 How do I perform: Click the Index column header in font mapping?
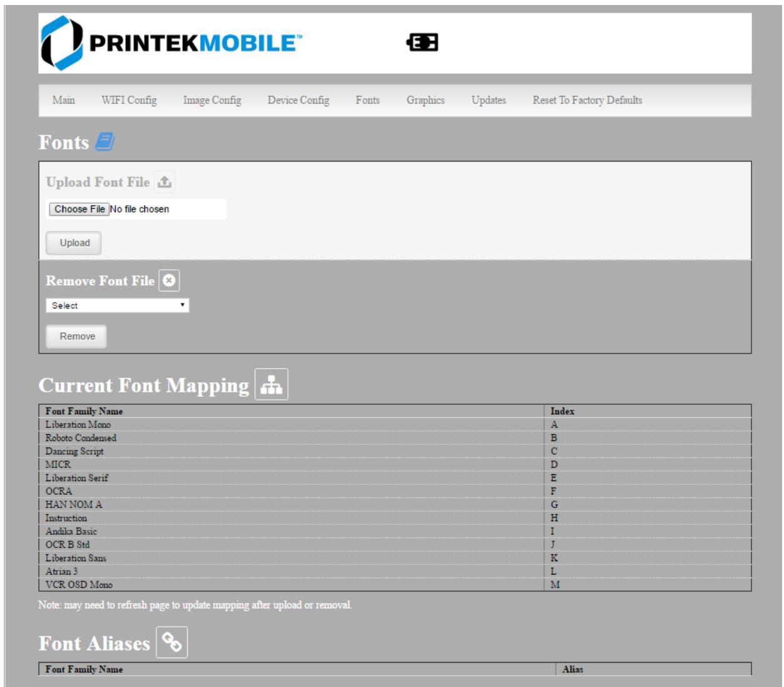click(x=563, y=411)
